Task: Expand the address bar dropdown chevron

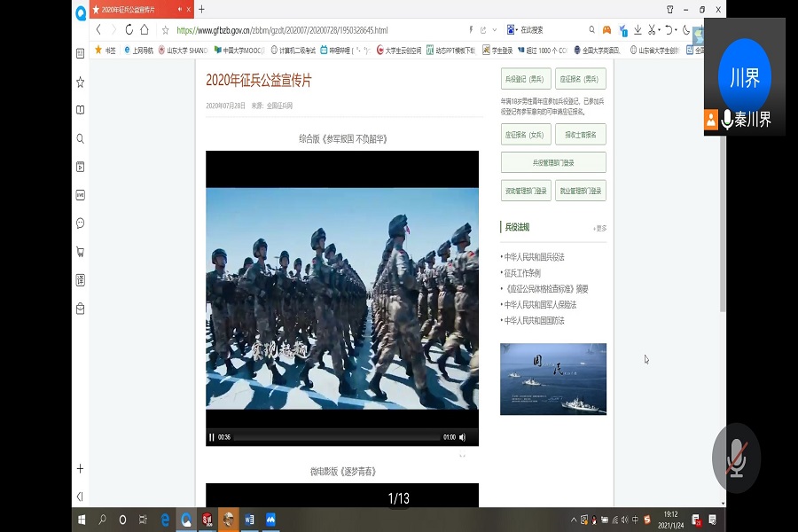Action: 494,30
